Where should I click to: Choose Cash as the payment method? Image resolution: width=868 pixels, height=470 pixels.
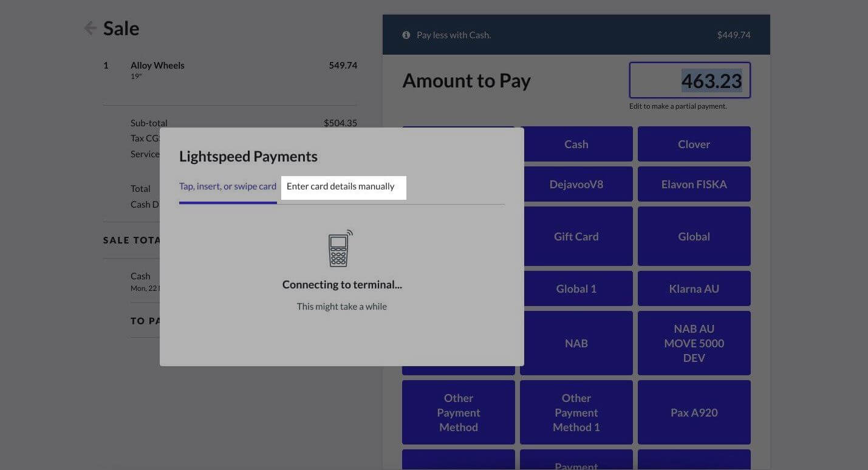click(575, 144)
